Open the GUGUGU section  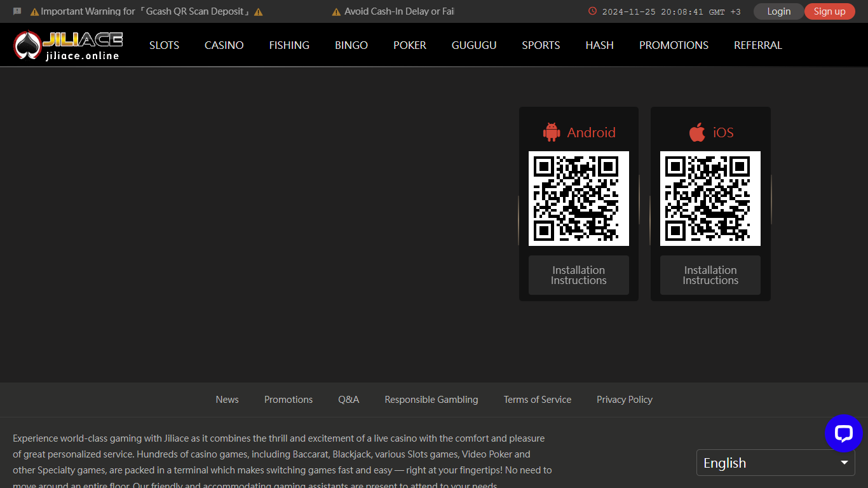pyautogui.click(x=474, y=45)
